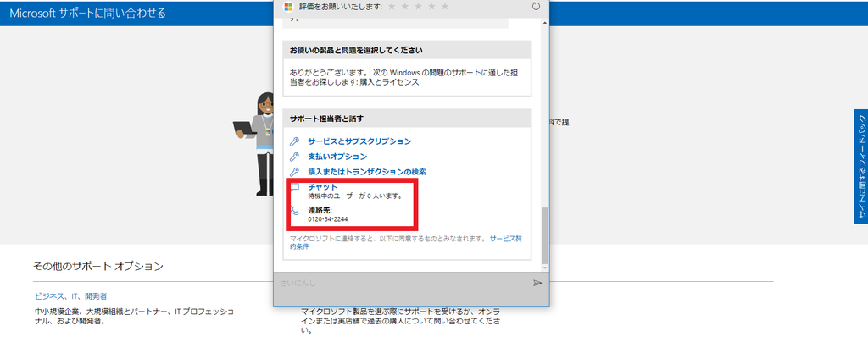
Task: Click お使いの製品と問題を選択してください heading
Action: (x=357, y=50)
